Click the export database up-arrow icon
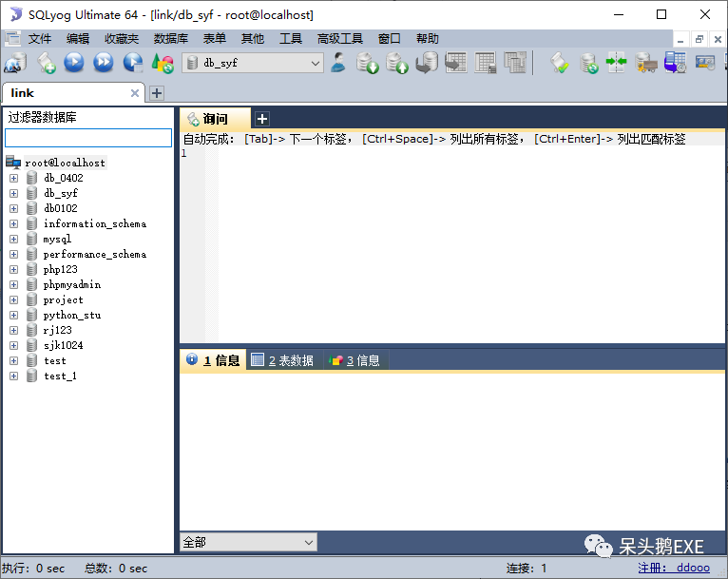The height and width of the screenshot is (579, 728). point(397,63)
